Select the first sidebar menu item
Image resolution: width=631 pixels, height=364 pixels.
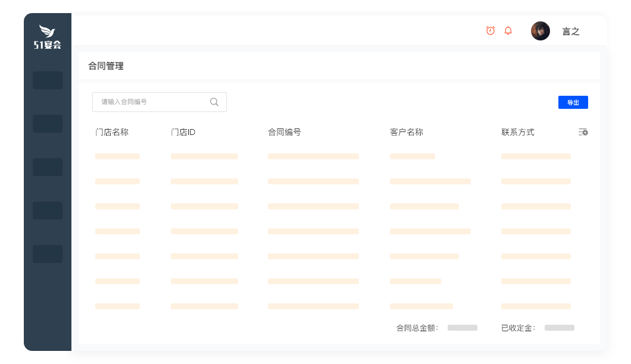point(48,80)
